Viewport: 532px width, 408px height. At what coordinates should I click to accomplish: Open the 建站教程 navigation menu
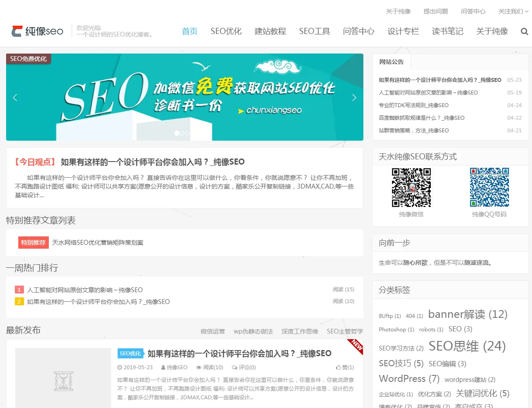click(270, 31)
